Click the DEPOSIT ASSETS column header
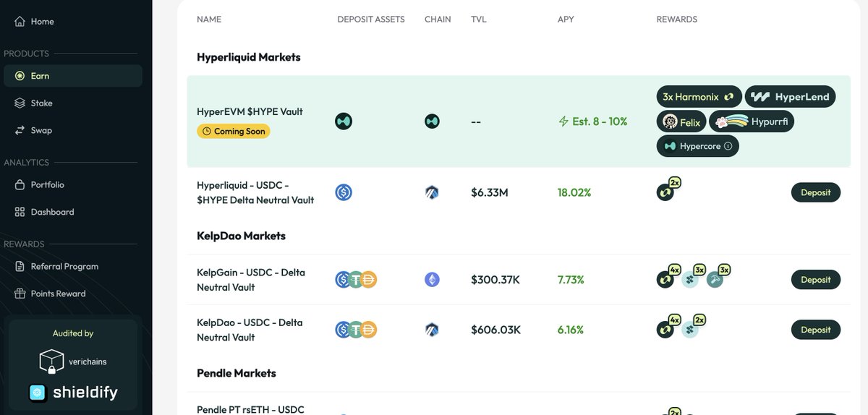 [x=371, y=20]
